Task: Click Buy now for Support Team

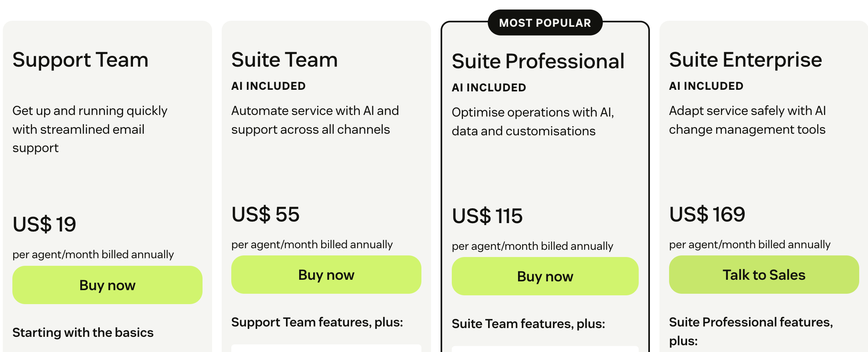Action: coord(107,285)
